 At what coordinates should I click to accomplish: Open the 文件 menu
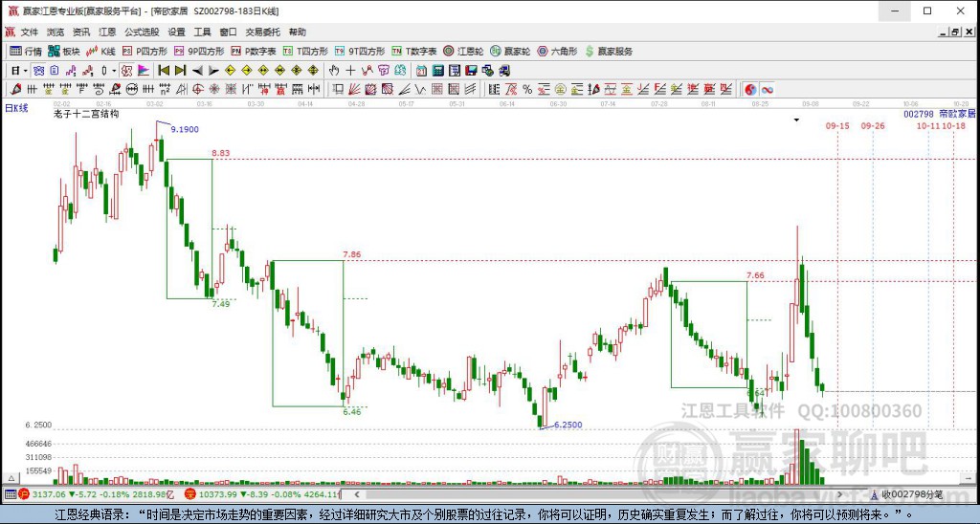coord(30,32)
